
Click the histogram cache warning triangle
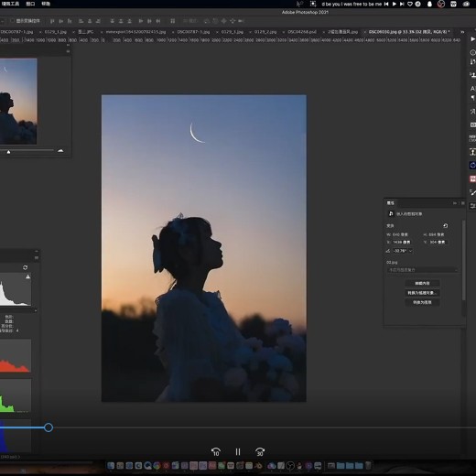pyautogui.click(x=28, y=276)
